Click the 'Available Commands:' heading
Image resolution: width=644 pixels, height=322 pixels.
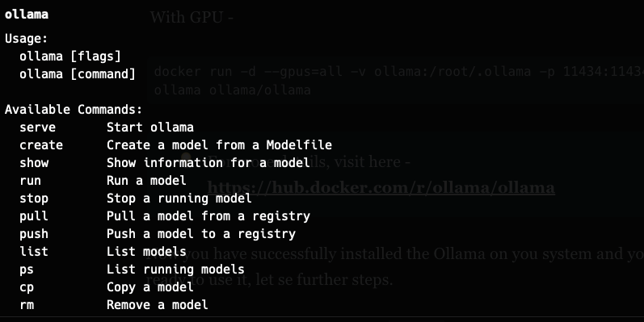(74, 110)
